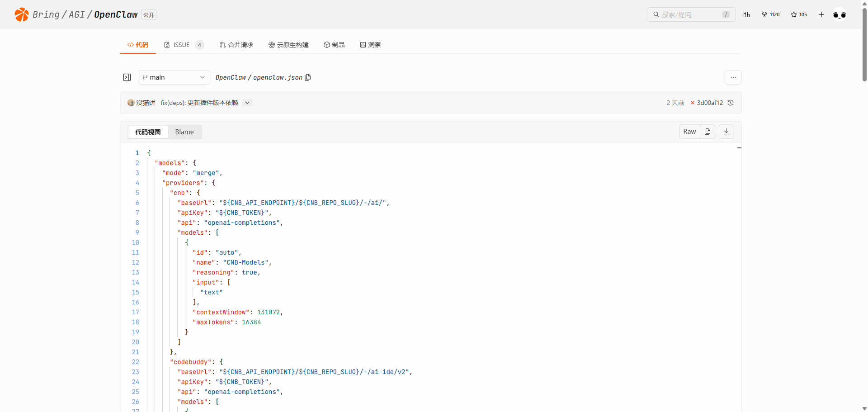Open the 合并请求 merge requests tab
Image resolution: width=868 pixels, height=412 pixels.
pos(236,45)
